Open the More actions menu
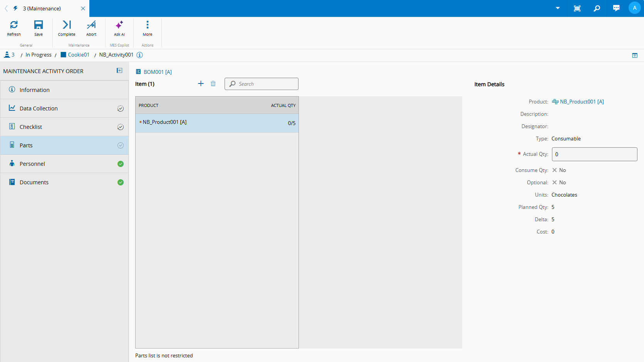Screen dimensions: 644x362 (x=148, y=28)
